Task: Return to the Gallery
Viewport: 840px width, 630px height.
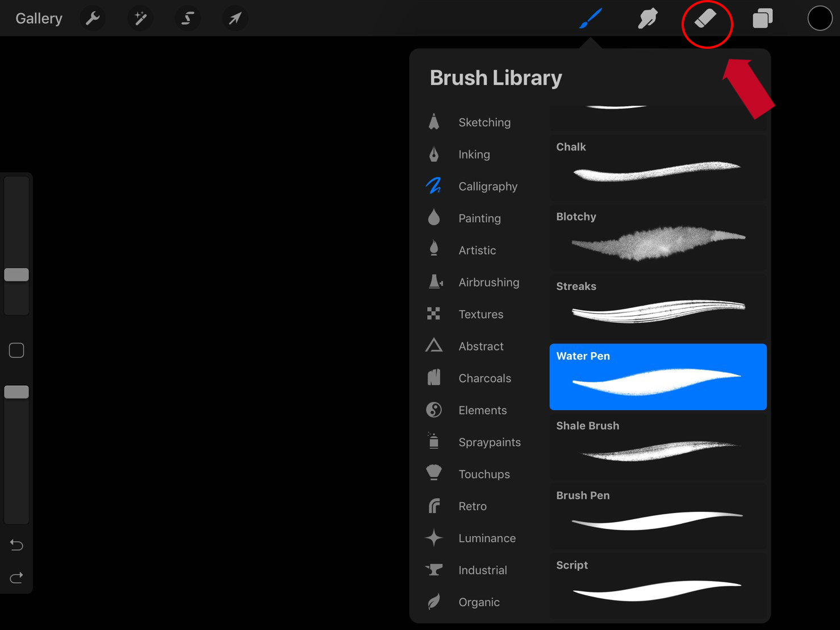Action: pos(39,19)
